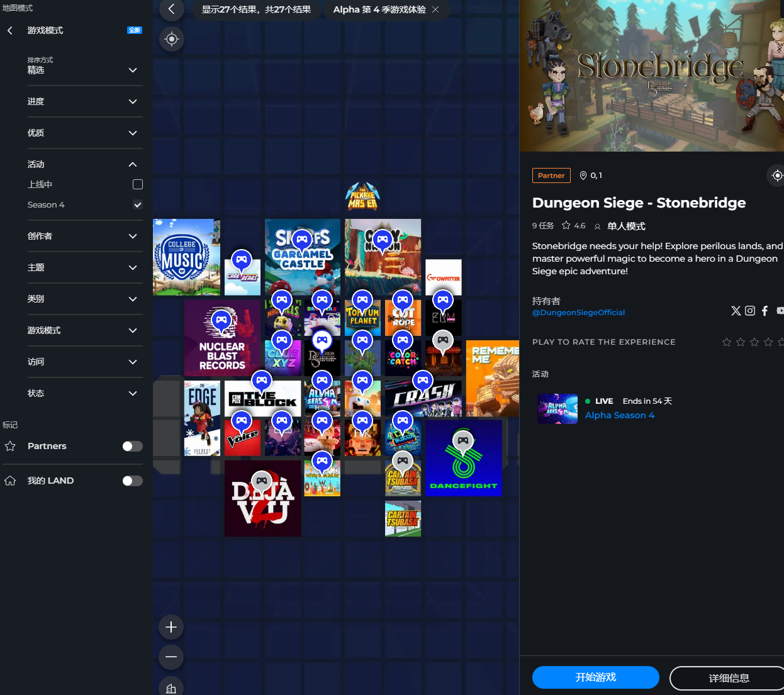Screen dimensions: 784x695
Task: Click the Alpha Season 4 event thumbnail
Action: [x=557, y=409]
